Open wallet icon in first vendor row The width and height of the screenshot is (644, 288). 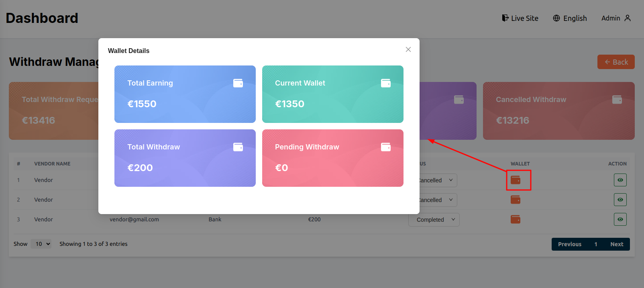click(x=516, y=180)
